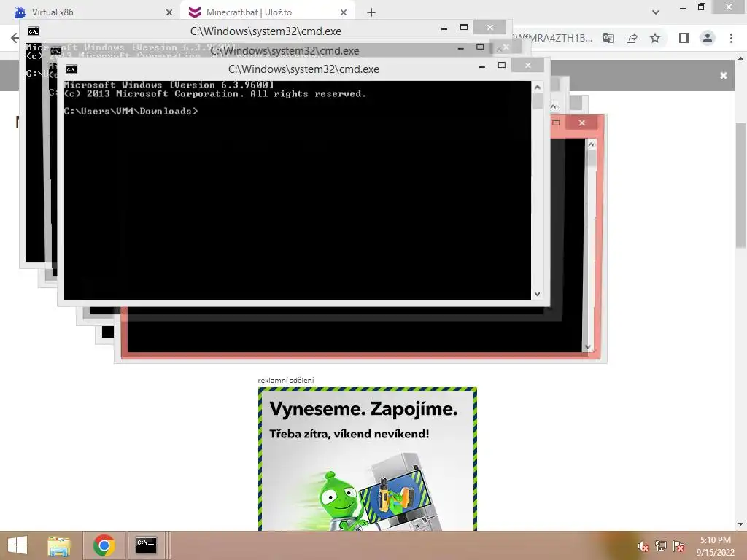This screenshot has width=747, height=560.
Task: Close the Minecraft.bat Ulož.to tab
Action: [x=344, y=12]
